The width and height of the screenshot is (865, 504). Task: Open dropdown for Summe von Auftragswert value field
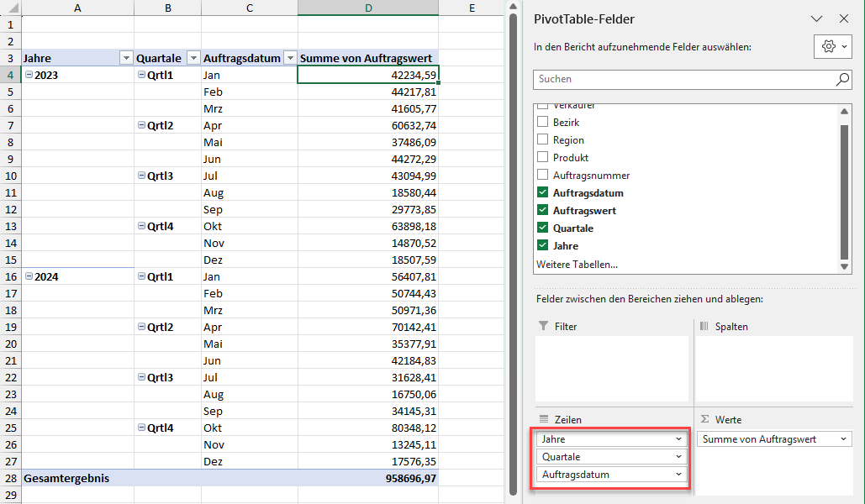coord(843,439)
